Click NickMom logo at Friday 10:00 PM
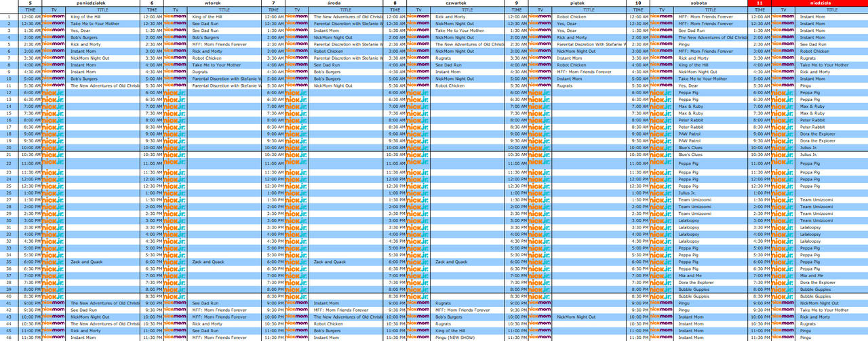The width and height of the screenshot is (868, 341). coord(540,317)
